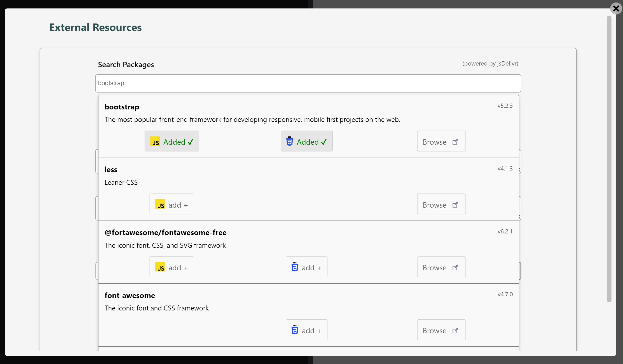Click the powered by jsDelivr text
Screen dimensions: 623x364
[490, 63]
